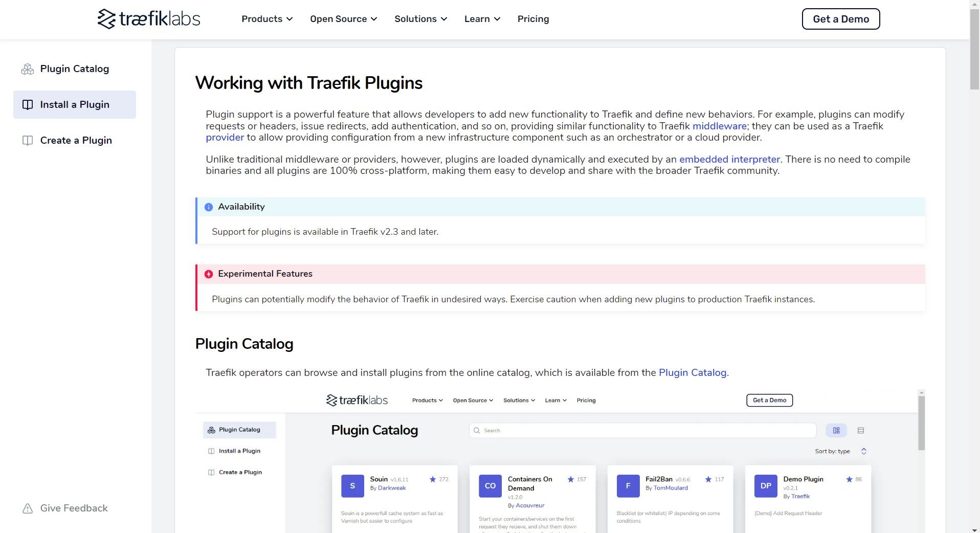Click the cubes icon beside main sidebar Plugin Catalog
Image resolution: width=980 pixels, height=533 pixels.
click(28, 69)
